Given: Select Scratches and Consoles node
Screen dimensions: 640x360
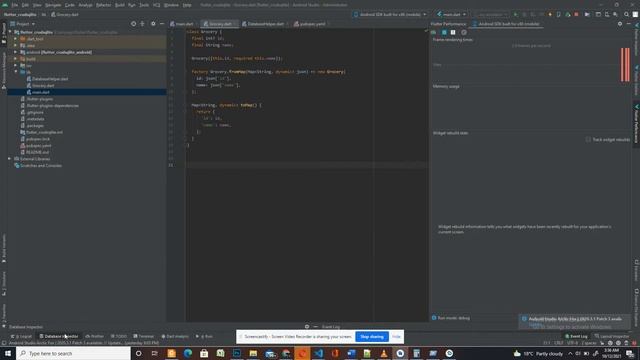Looking at the screenshot, I should pos(41,166).
